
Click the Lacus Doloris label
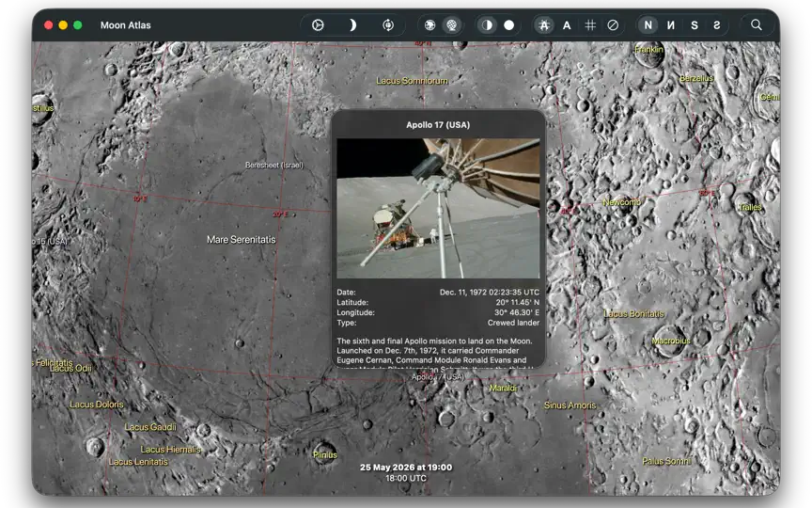(96, 405)
